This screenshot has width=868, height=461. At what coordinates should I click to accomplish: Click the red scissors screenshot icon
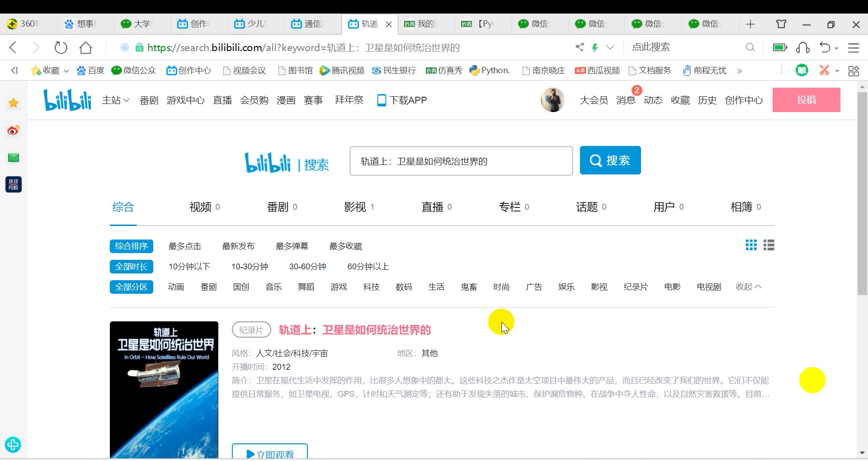point(825,70)
